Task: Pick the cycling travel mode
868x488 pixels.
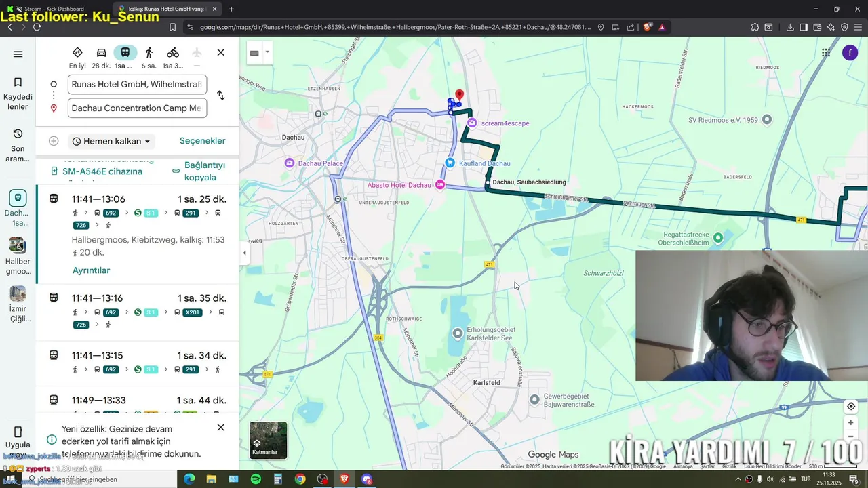Action: coord(173,58)
